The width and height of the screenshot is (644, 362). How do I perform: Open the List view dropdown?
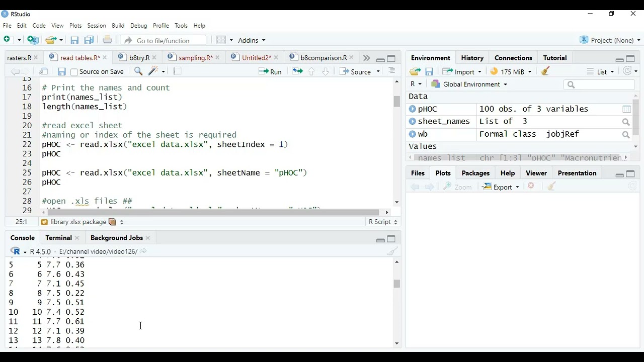(x=601, y=72)
